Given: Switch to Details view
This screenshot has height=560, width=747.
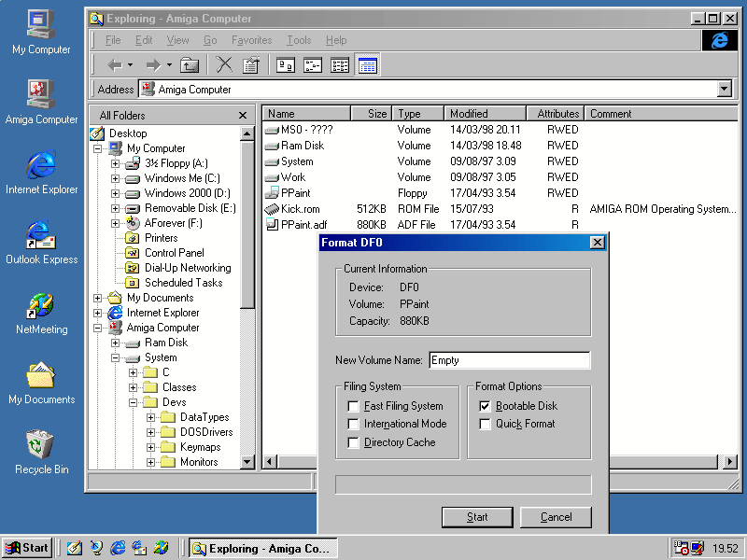Looking at the screenshot, I should [367, 64].
